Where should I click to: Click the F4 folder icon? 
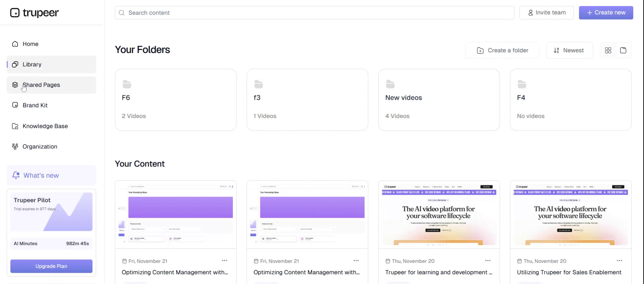[x=522, y=84]
